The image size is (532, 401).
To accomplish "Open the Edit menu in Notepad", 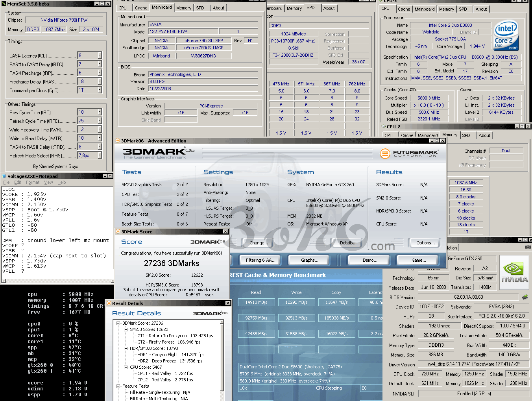I will (18, 183).
